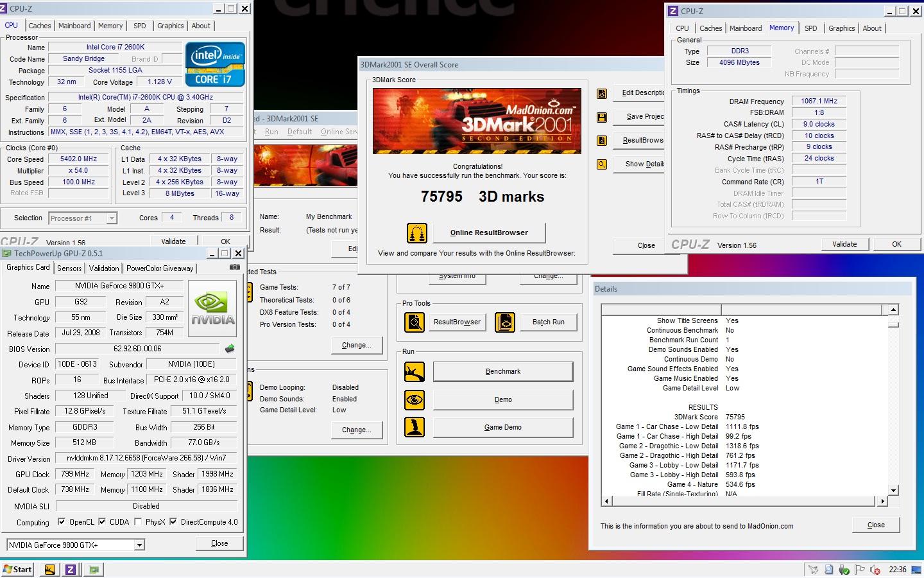
Task: Click the Batch Run icon in Pro Tools
Action: pyautogui.click(x=505, y=322)
